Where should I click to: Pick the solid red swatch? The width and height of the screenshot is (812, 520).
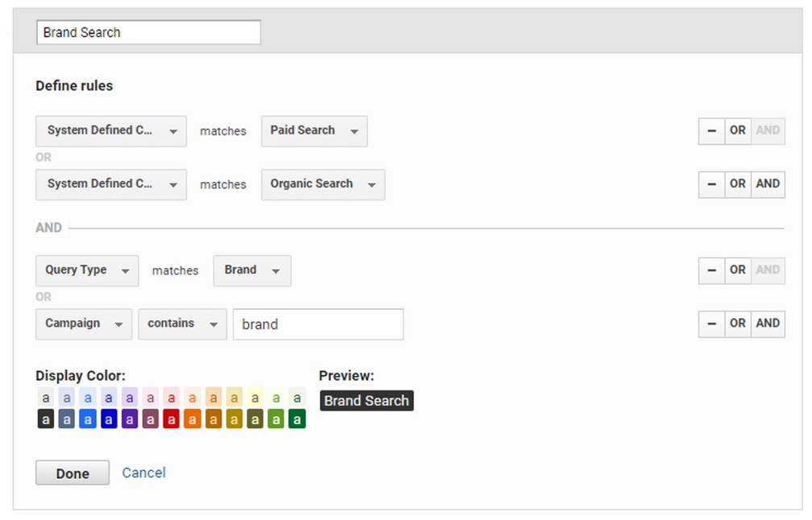[x=172, y=419]
